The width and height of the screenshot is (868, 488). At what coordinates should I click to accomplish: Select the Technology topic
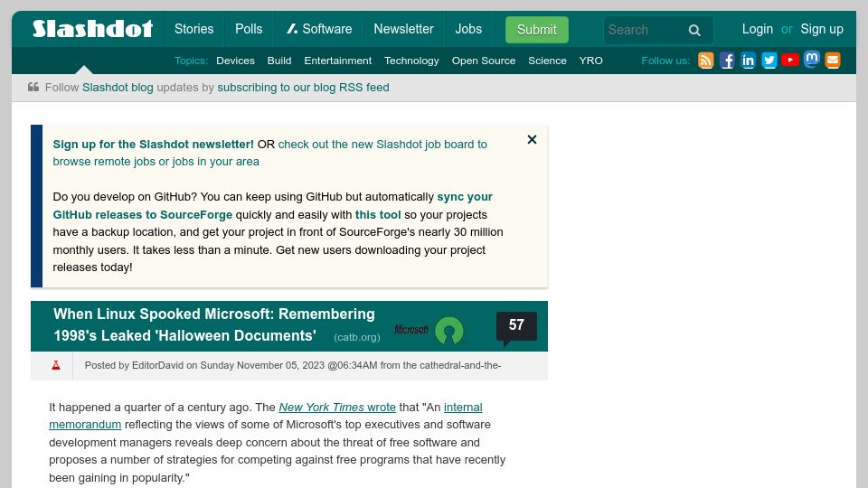point(411,61)
